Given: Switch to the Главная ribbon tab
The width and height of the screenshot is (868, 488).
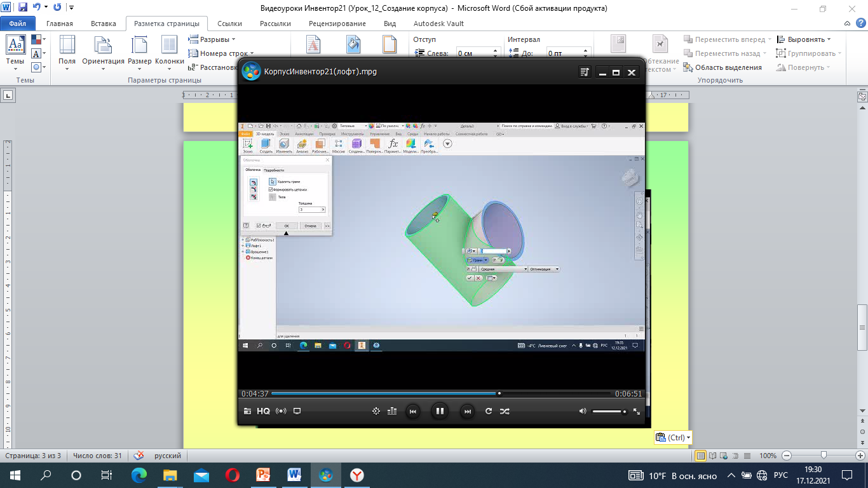Looking at the screenshot, I should point(60,24).
